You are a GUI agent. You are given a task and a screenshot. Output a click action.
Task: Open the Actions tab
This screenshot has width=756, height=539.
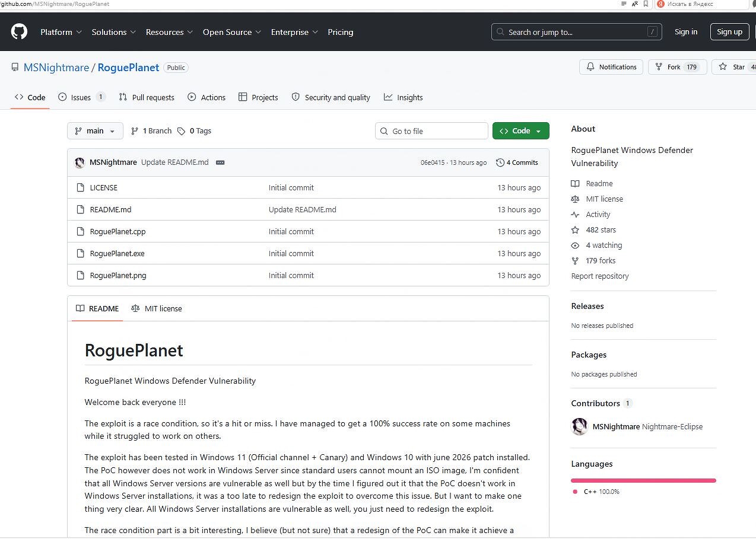(207, 97)
